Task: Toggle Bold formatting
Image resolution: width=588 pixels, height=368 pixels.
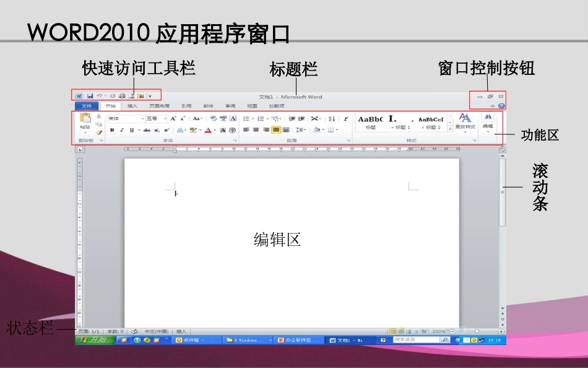Action: click(112, 130)
